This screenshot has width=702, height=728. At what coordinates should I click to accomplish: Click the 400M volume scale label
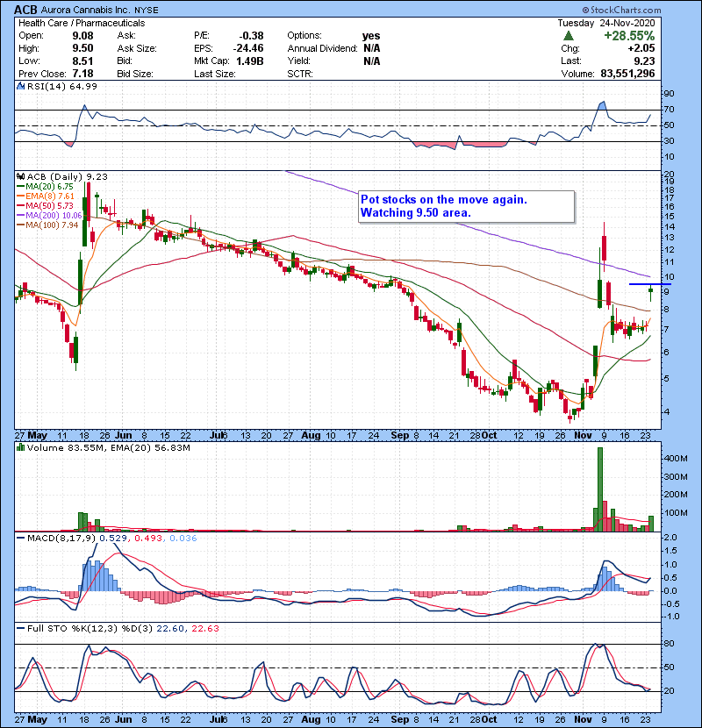tap(676, 459)
